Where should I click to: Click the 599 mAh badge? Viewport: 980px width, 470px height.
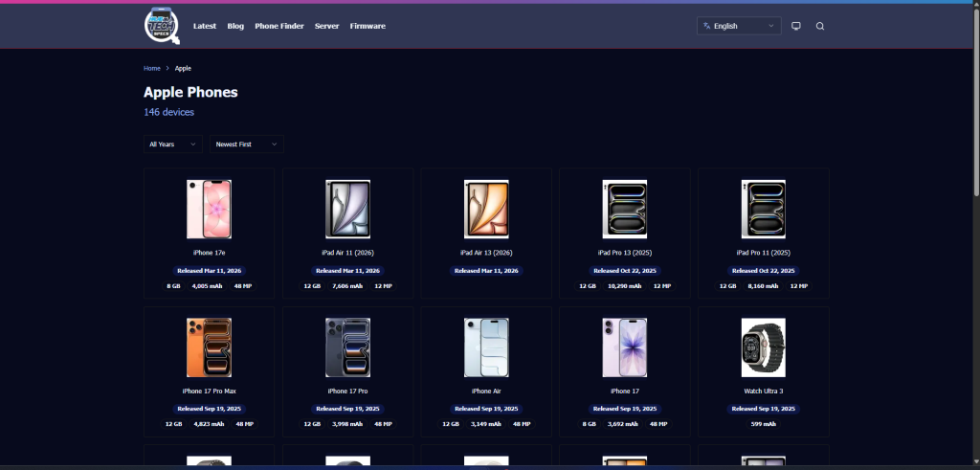763,424
